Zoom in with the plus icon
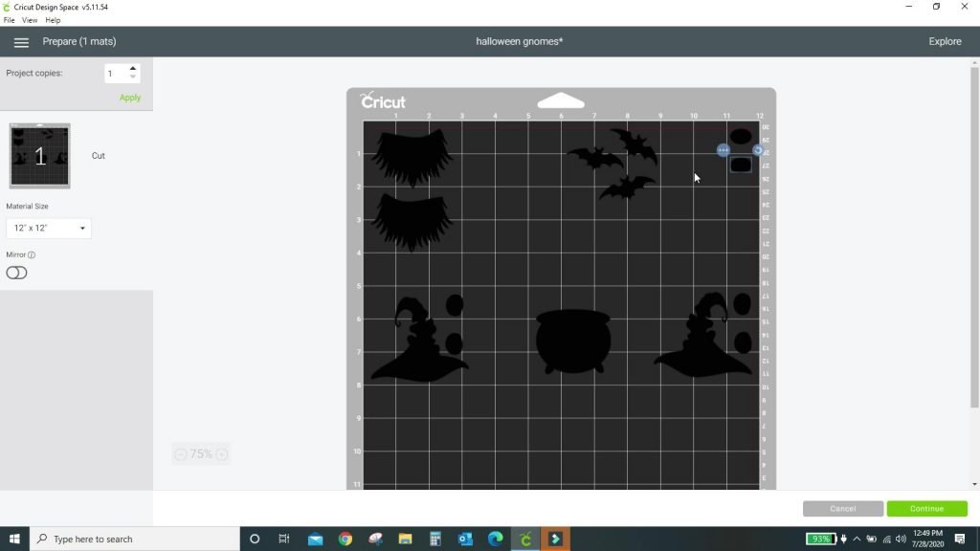 click(x=222, y=454)
